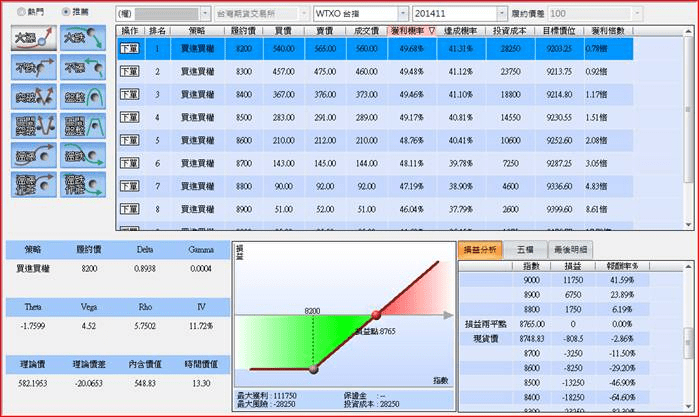Click 下單 for the rank 1 strategy
699x417 pixels.
[129, 47]
